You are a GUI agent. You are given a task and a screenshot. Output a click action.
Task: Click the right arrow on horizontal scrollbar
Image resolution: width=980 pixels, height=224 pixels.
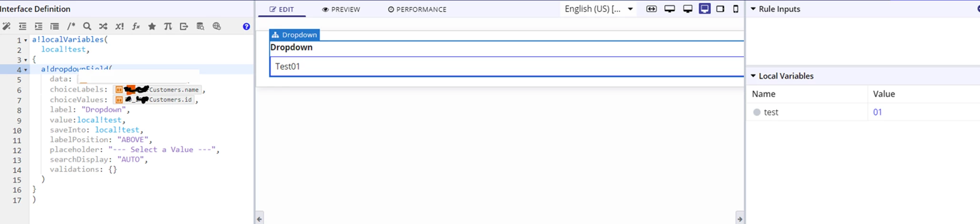(739, 219)
